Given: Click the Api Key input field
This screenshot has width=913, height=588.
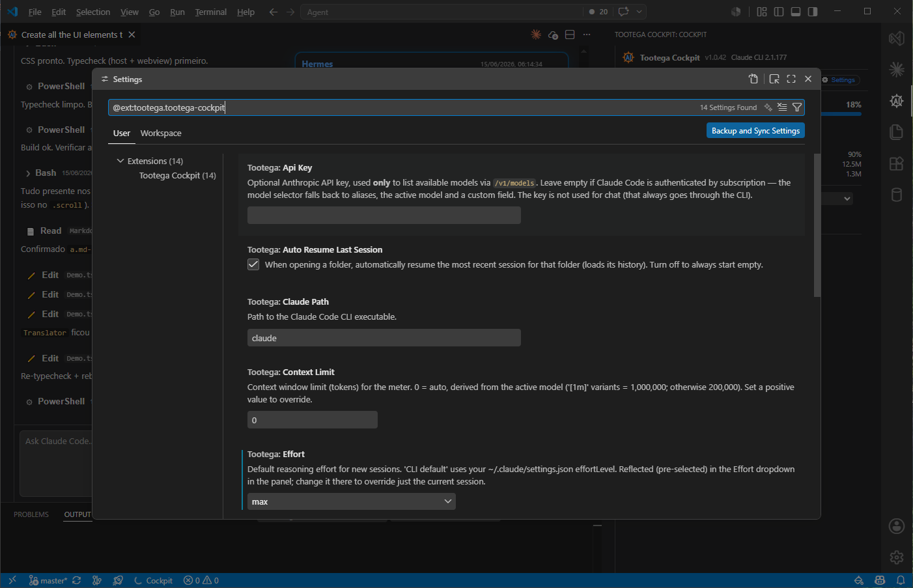Looking at the screenshot, I should click(x=384, y=216).
